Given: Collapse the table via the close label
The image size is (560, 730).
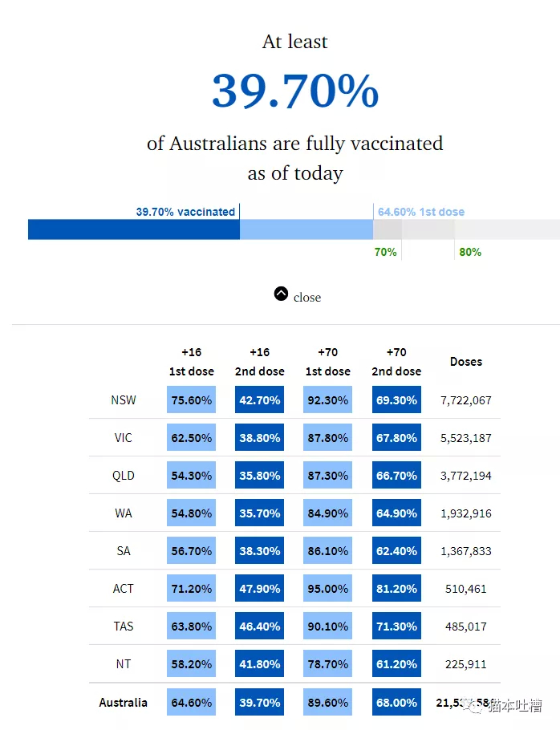Looking at the screenshot, I should [x=307, y=297].
